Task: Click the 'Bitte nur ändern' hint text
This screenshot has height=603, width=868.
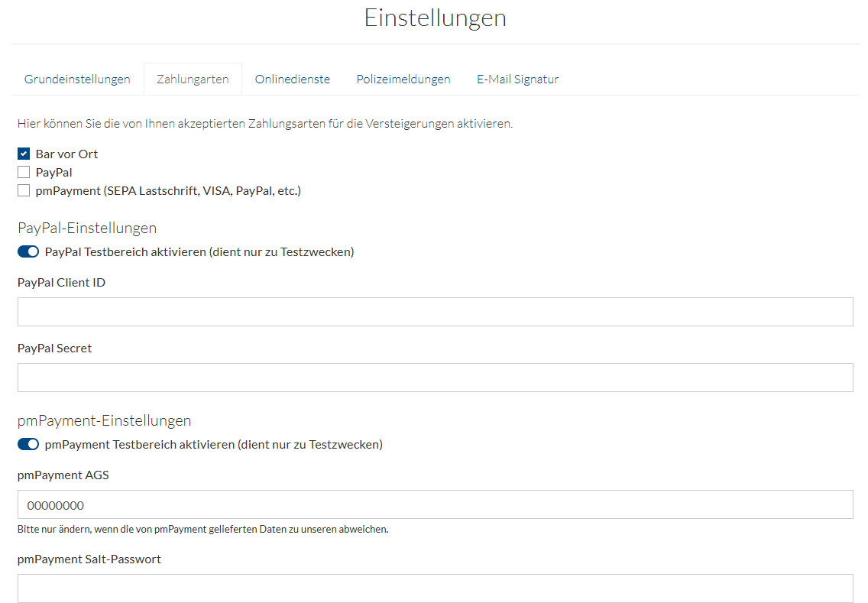Action: [x=202, y=529]
